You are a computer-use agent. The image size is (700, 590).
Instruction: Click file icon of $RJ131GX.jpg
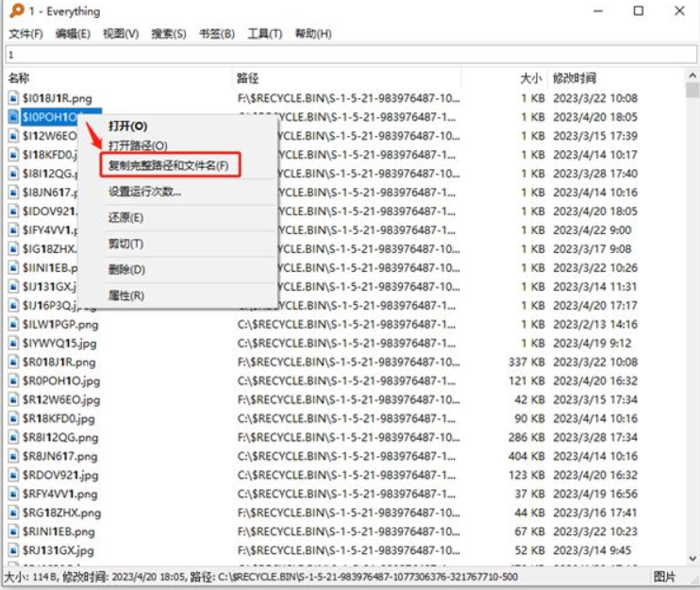tap(14, 550)
